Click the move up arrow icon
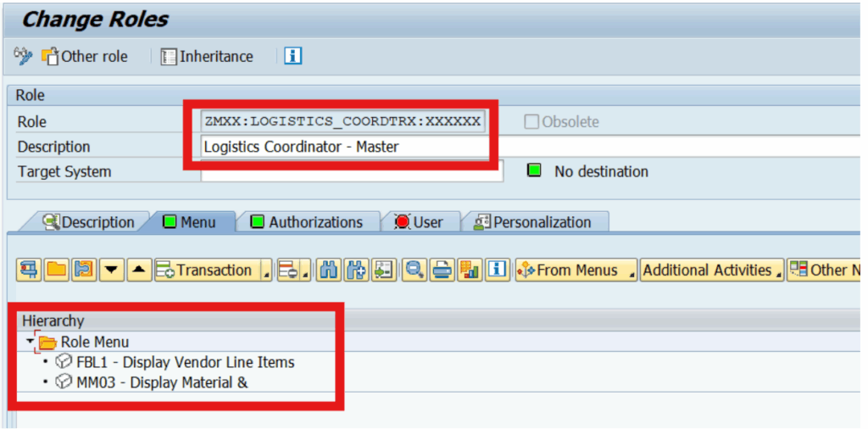Screen dimensions: 868x429 [140, 270]
